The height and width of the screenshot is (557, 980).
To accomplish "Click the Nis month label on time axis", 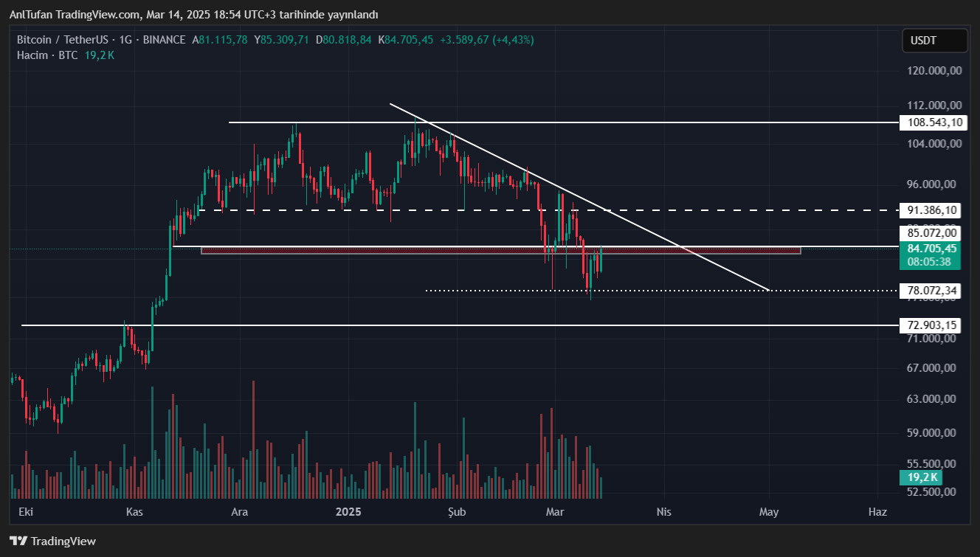I will (x=663, y=512).
